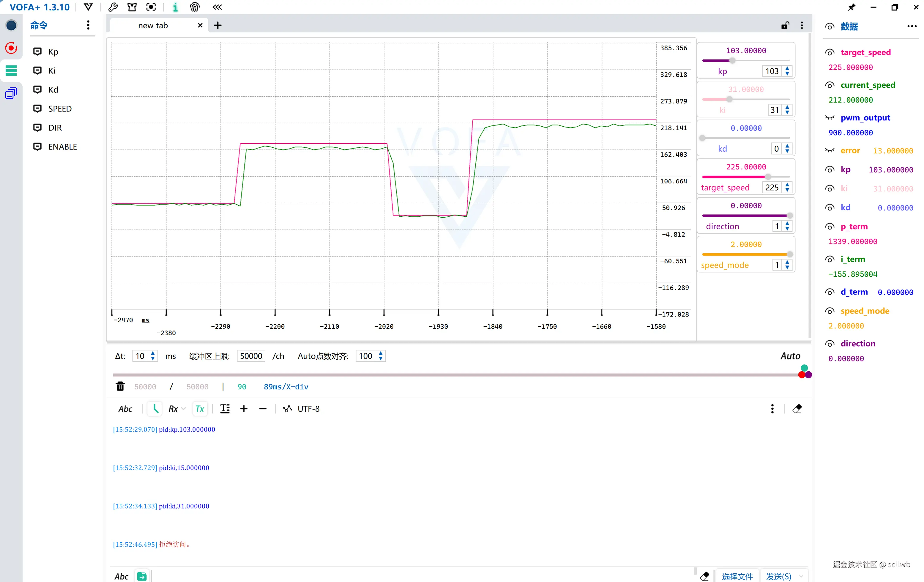Clear send box with bottom eraser icon
This screenshot has height=582, width=924.
[x=704, y=576]
